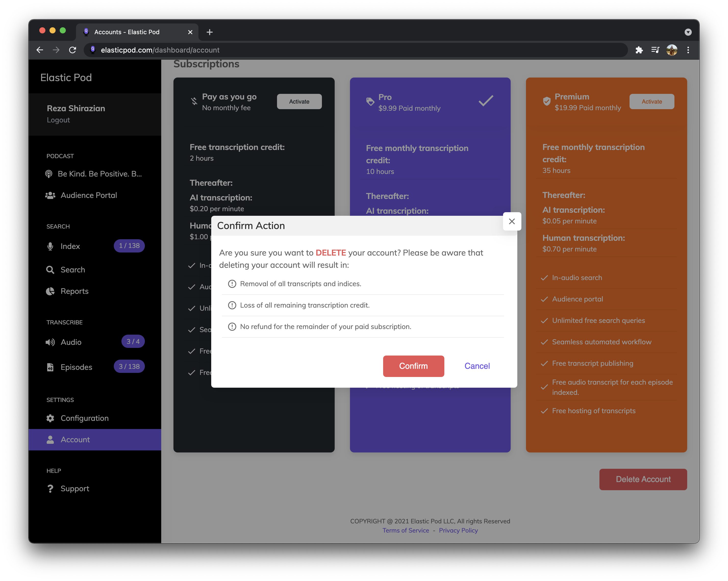
Task: Go back with the browser back arrow
Action: pos(40,50)
